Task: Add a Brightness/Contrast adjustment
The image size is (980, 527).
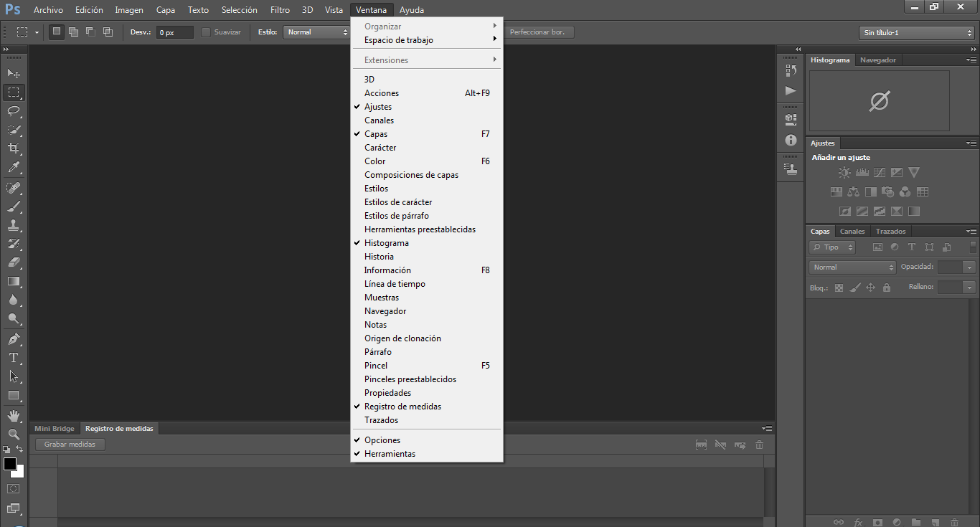Action: coord(844,173)
